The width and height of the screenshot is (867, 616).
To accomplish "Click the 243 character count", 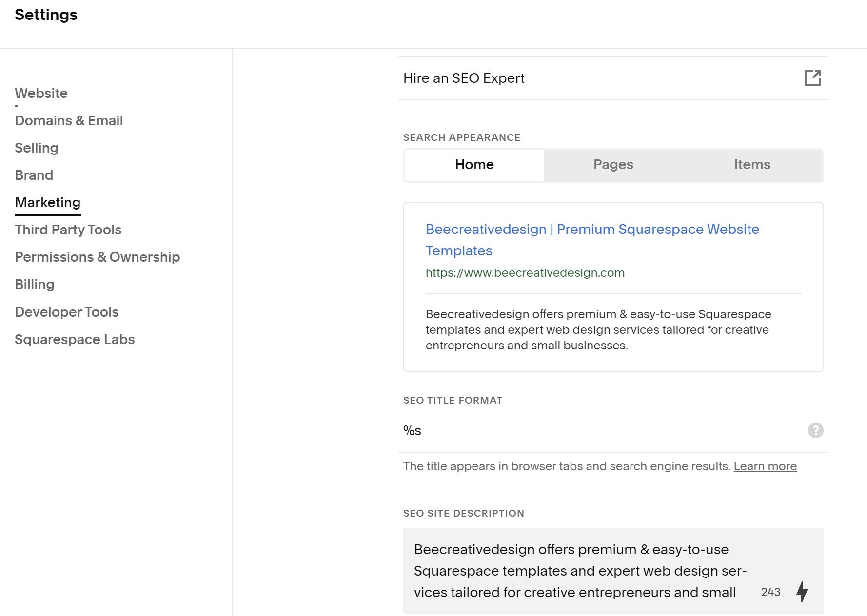I will [x=770, y=592].
